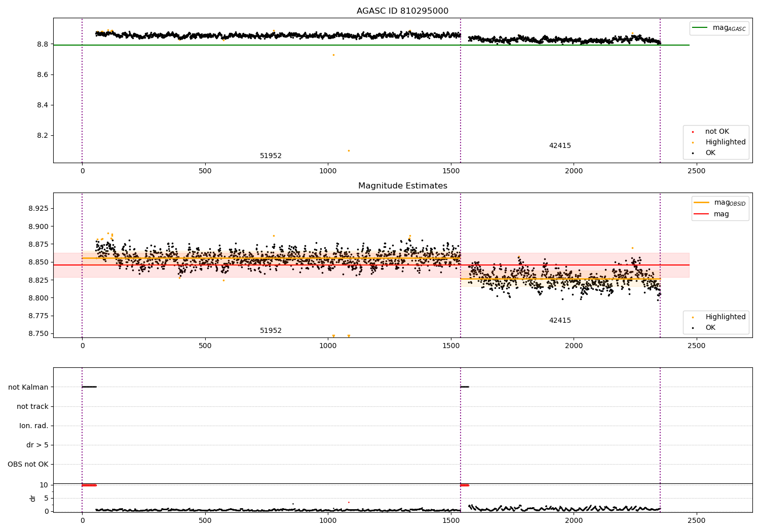Click the "8.900" y-axis tick label
The image size is (760, 532).
click(x=39, y=226)
